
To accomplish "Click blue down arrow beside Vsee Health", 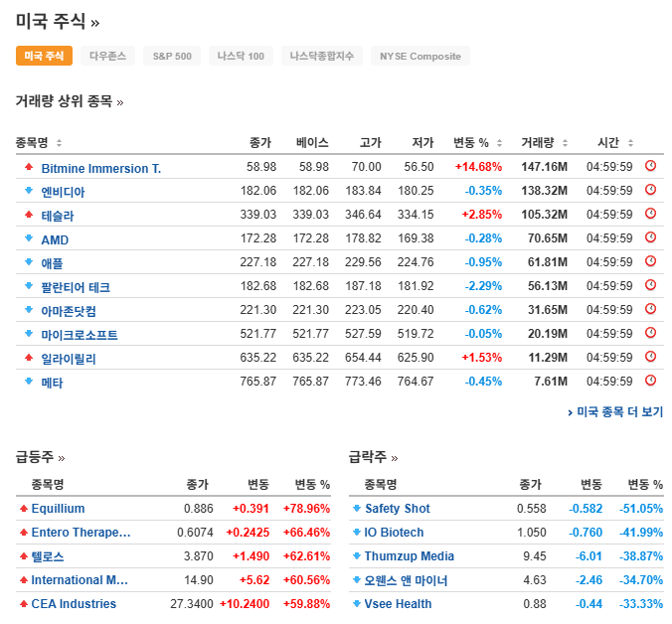I will click(357, 604).
